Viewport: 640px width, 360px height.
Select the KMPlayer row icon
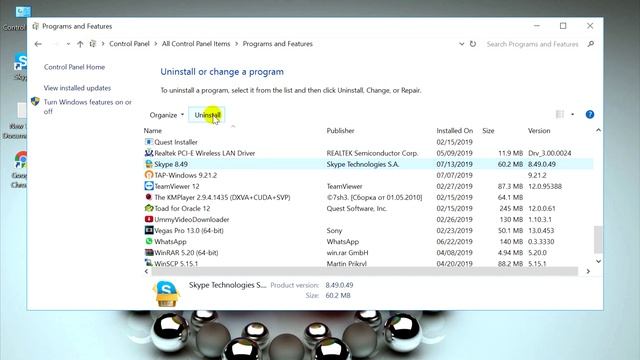pos(149,197)
